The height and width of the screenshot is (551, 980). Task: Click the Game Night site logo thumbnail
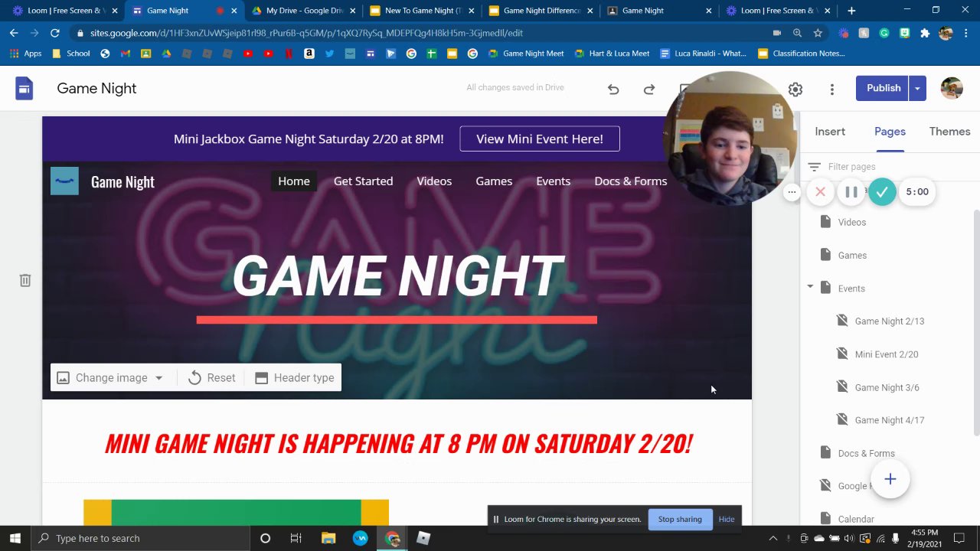pyautogui.click(x=64, y=181)
